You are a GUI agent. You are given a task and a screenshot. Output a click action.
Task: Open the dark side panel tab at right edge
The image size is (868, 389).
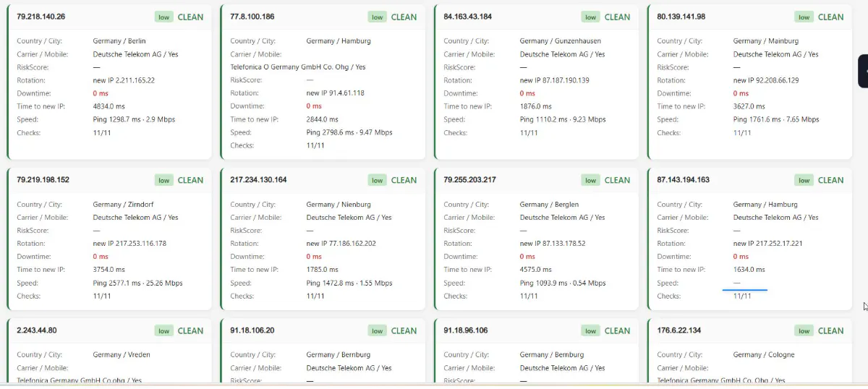864,71
